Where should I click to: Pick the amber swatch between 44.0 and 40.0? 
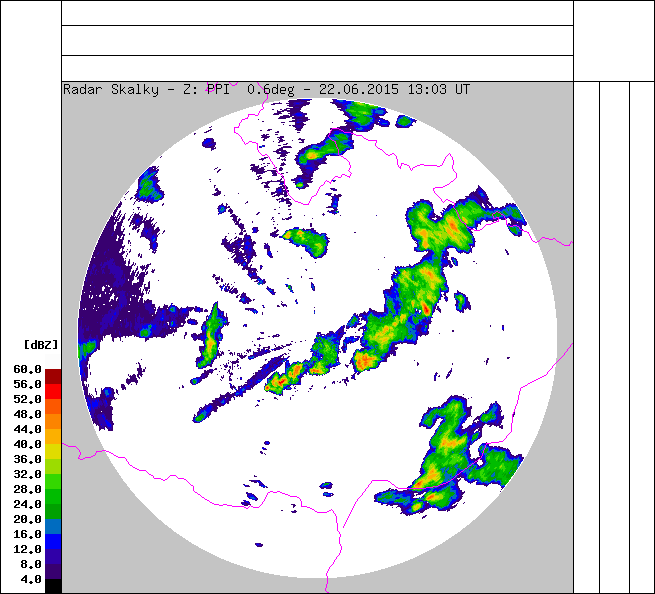[x=53, y=437]
